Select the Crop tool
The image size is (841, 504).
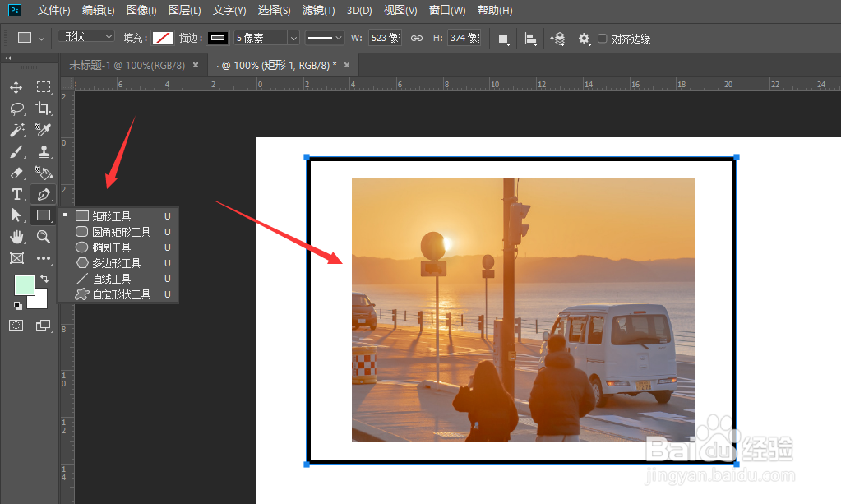coord(44,109)
